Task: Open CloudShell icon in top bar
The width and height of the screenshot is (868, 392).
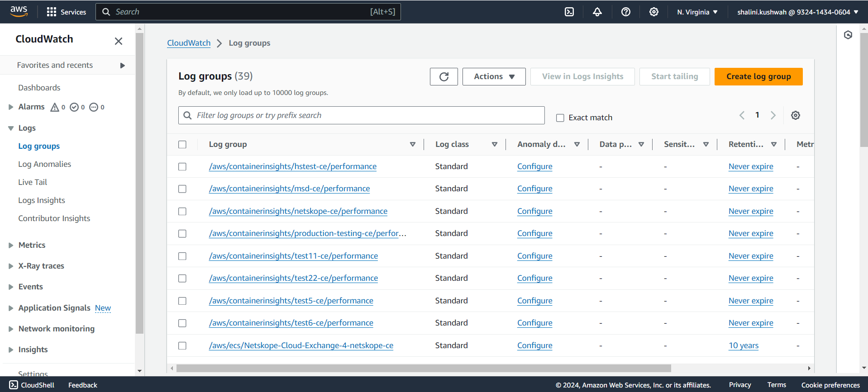Action: coord(569,12)
